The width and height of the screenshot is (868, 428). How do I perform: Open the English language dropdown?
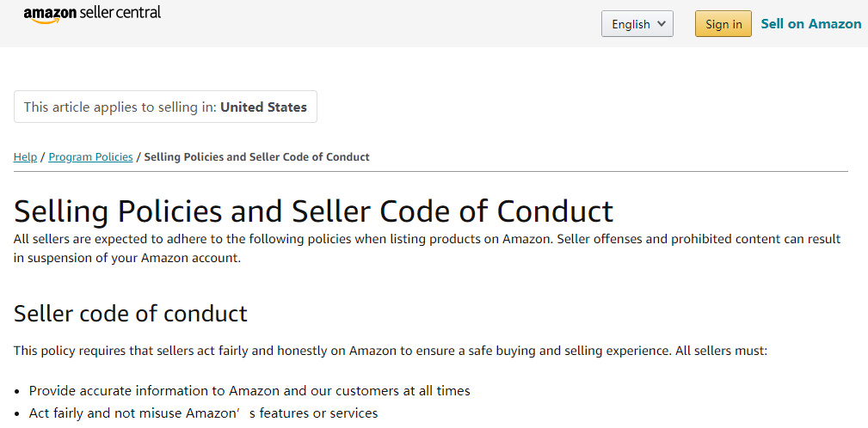(637, 24)
